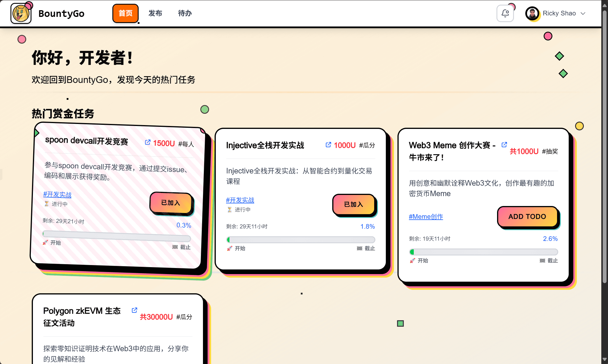Click the scrollbar down arrow
The height and width of the screenshot is (364, 608).
[605, 360]
